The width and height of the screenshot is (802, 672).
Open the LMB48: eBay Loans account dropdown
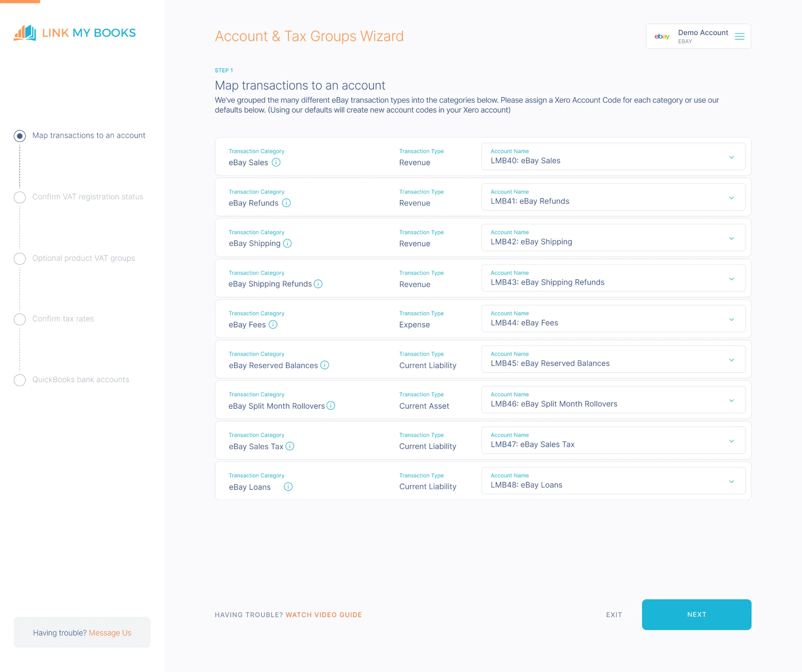point(613,481)
